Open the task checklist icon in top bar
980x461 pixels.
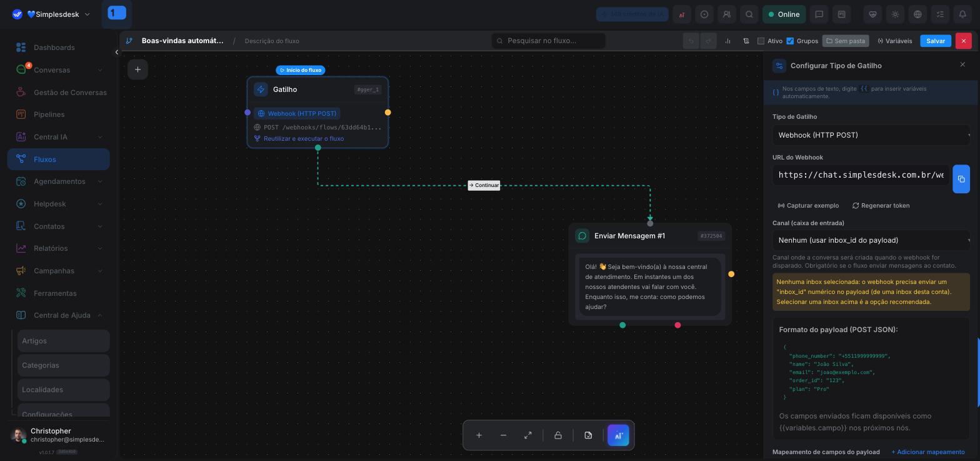tap(940, 14)
